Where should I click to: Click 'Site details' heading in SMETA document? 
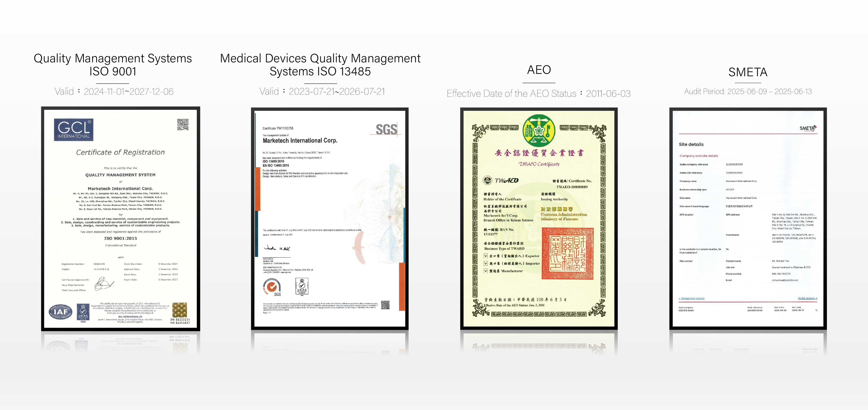(x=691, y=144)
